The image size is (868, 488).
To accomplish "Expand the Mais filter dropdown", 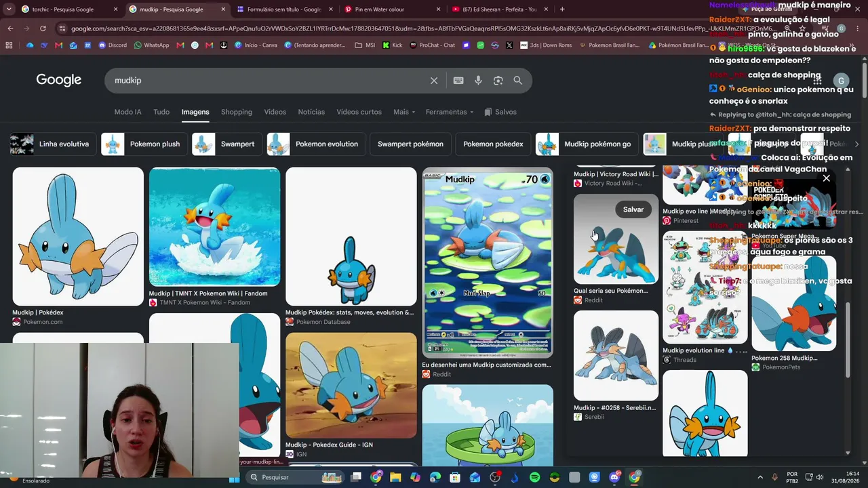I will coord(404,112).
